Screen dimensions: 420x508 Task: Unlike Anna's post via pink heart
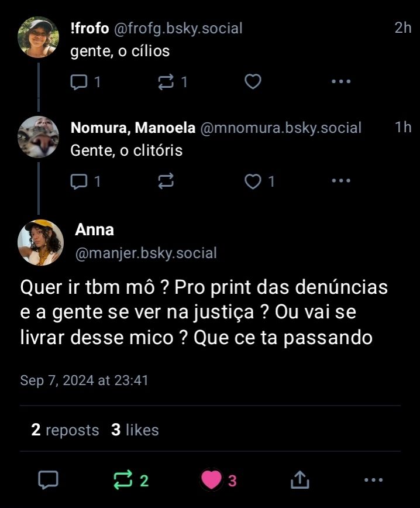click(x=211, y=480)
